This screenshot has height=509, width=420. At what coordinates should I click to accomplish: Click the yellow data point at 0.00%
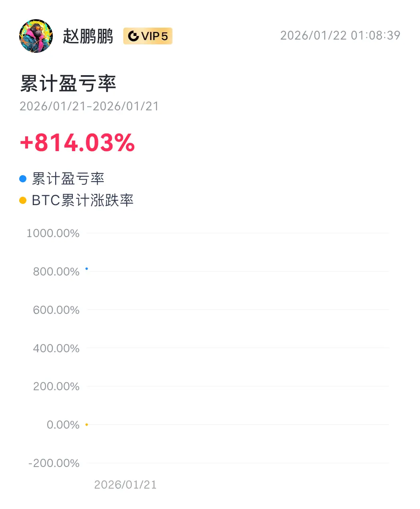coord(86,425)
